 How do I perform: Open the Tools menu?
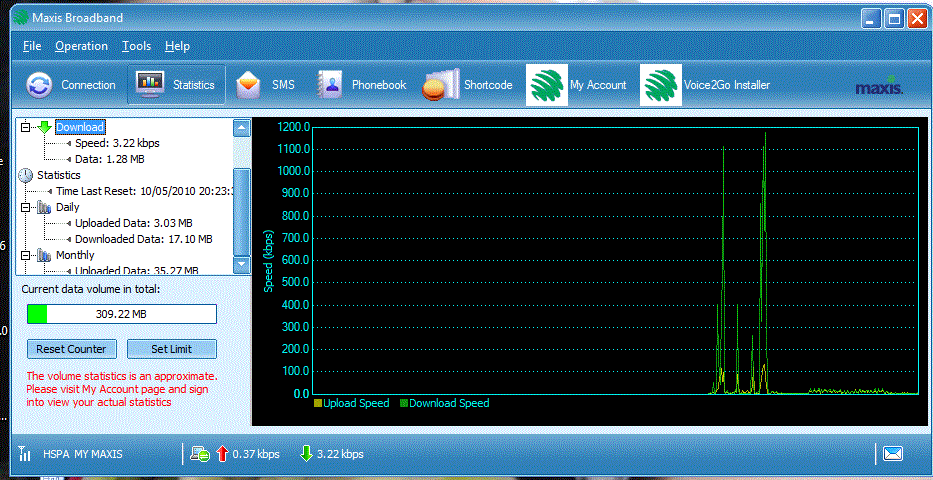136,46
